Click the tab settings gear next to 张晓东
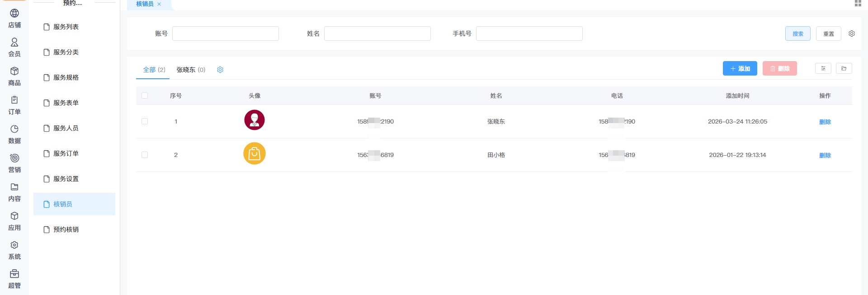The image size is (868, 295). 220,70
